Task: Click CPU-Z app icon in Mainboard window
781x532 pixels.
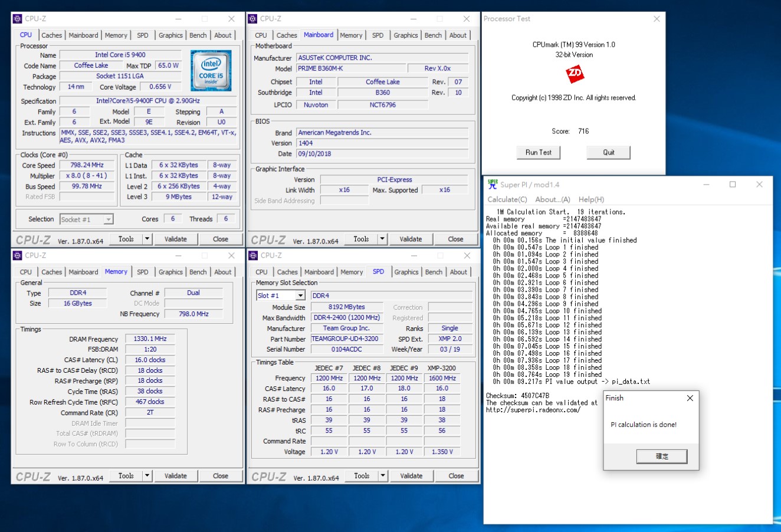Action: 253,19
